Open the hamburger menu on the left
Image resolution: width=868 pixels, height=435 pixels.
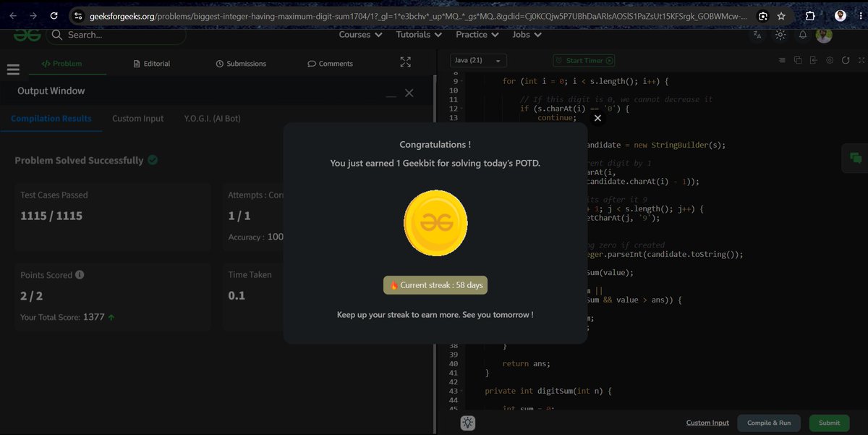[x=13, y=69]
